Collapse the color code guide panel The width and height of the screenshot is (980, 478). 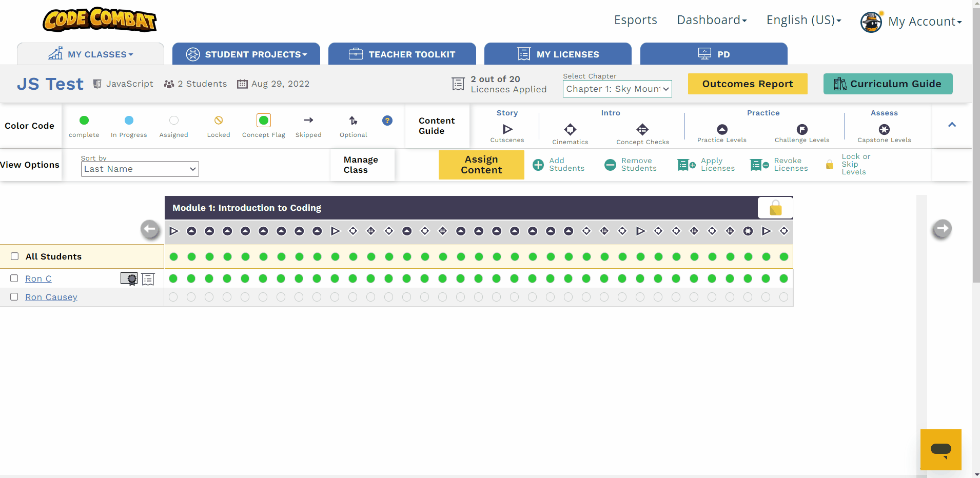[952, 125]
